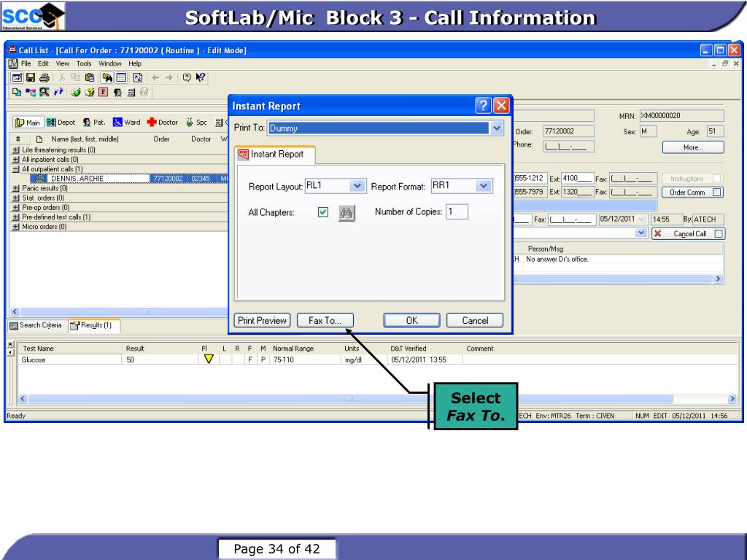Click the magnifier search icon in second toolbar
This screenshot has height=560, width=747.
point(44,92)
